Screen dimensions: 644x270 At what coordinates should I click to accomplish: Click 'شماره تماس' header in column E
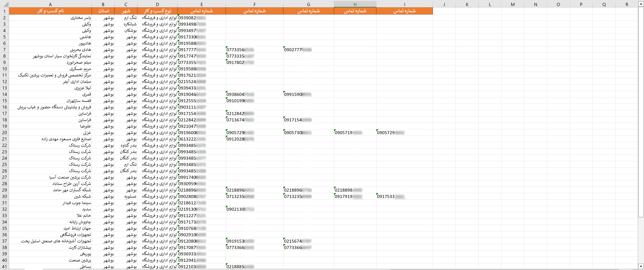pyautogui.click(x=202, y=11)
